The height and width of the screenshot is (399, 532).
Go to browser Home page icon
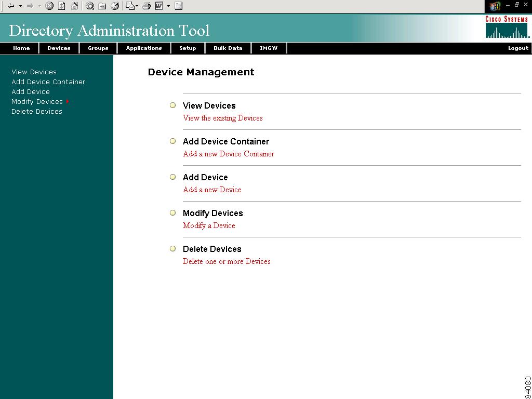(74, 6)
